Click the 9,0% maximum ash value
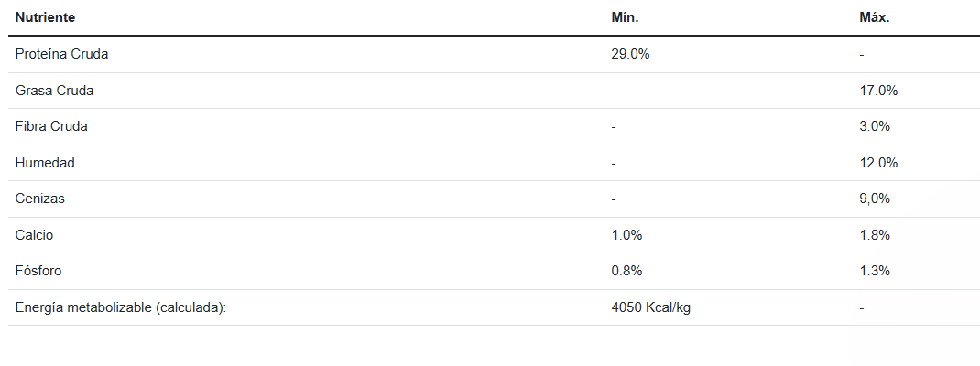Screen dimensions: 980x366 click(875, 199)
